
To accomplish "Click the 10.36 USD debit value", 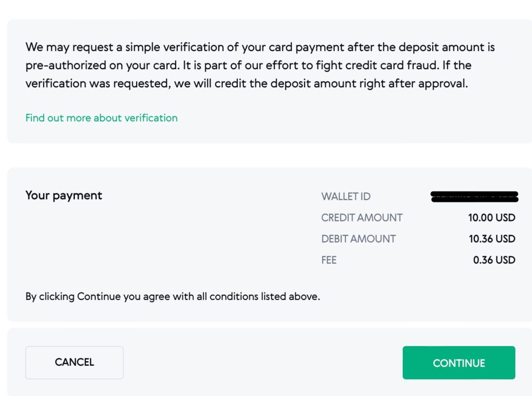I will point(491,239).
